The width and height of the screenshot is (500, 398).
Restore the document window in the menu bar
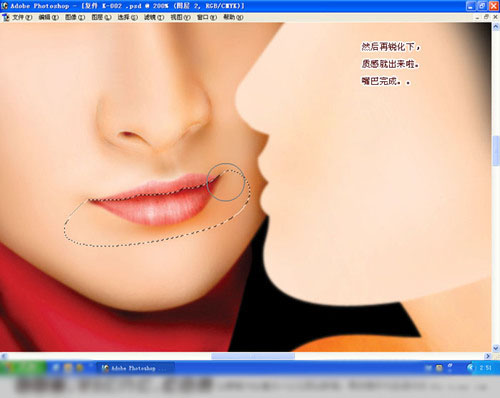[x=487, y=17]
